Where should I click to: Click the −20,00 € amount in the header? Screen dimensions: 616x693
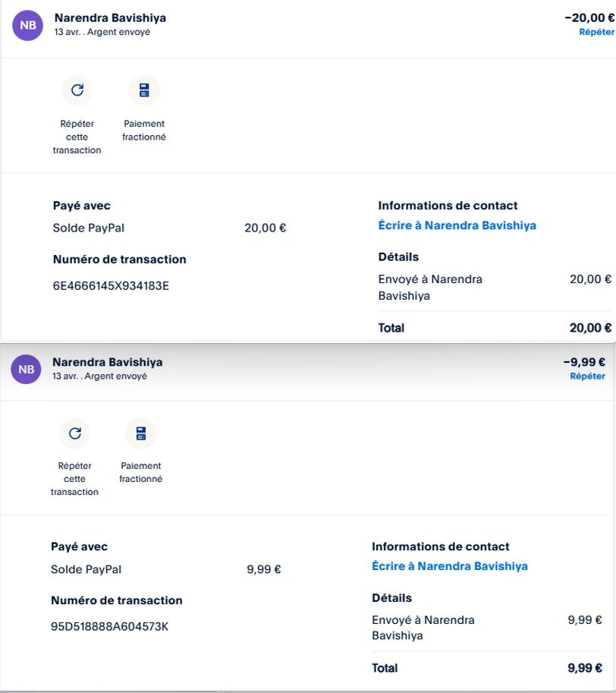589,18
